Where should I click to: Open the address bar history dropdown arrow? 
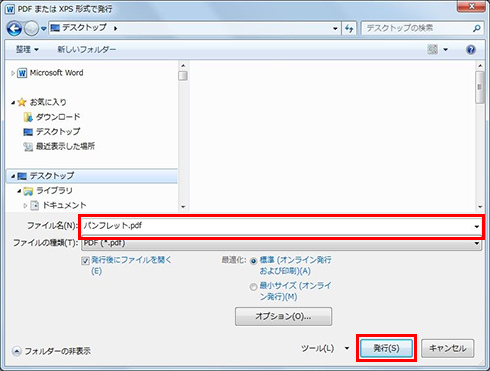(335, 29)
